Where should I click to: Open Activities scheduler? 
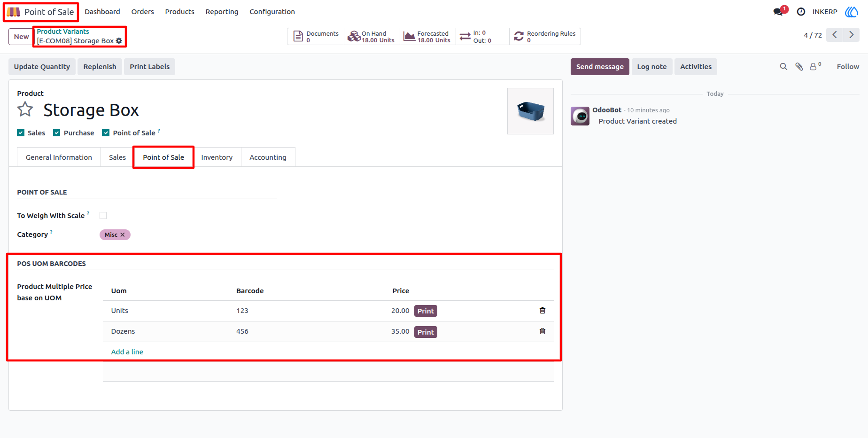tap(696, 67)
